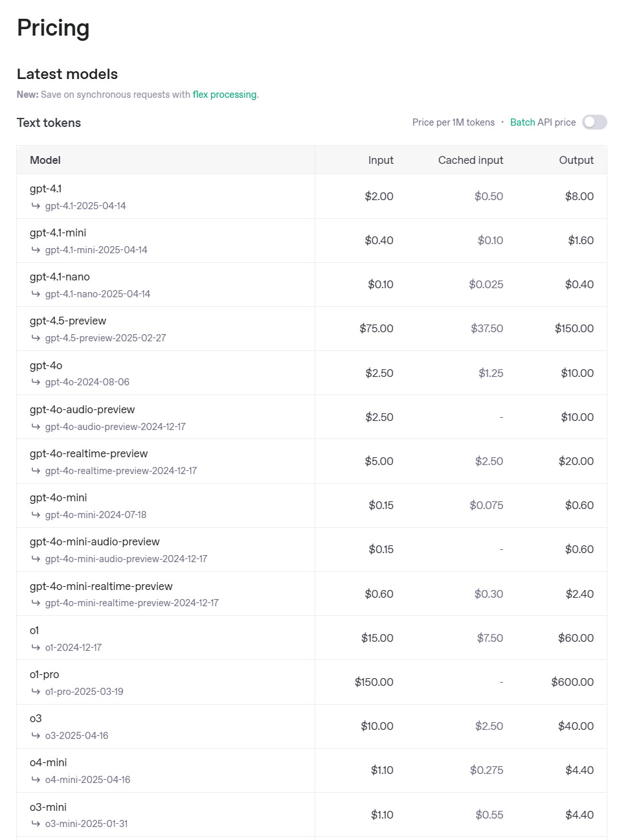Click the arrow icon beside gpt-4.5-preview-2025-02-27

tap(36, 338)
